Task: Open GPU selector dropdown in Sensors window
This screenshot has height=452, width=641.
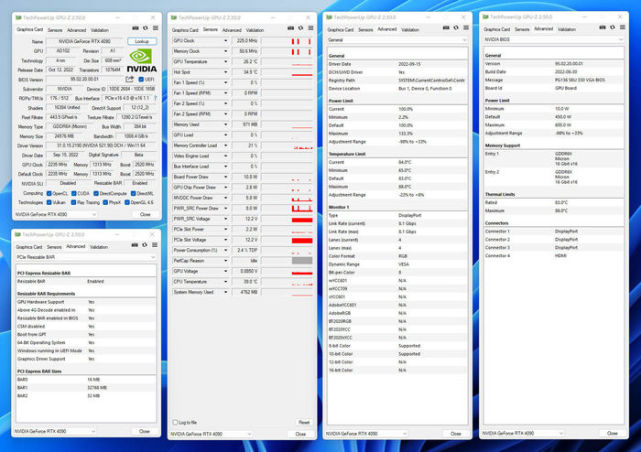Action: 211,434
